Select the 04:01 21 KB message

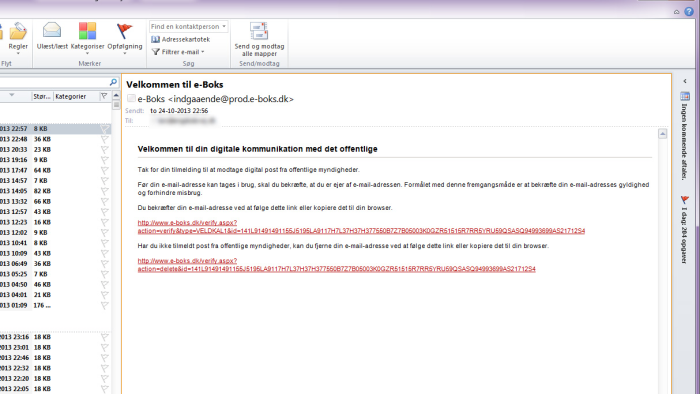pyautogui.click(x=55, y=295)
